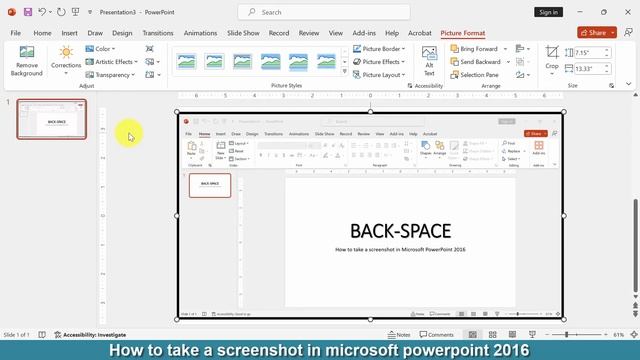Open the Rotate objects menu
Image resolution: width=640 pixels, height=360 pixels.
(x=522, y=75)
